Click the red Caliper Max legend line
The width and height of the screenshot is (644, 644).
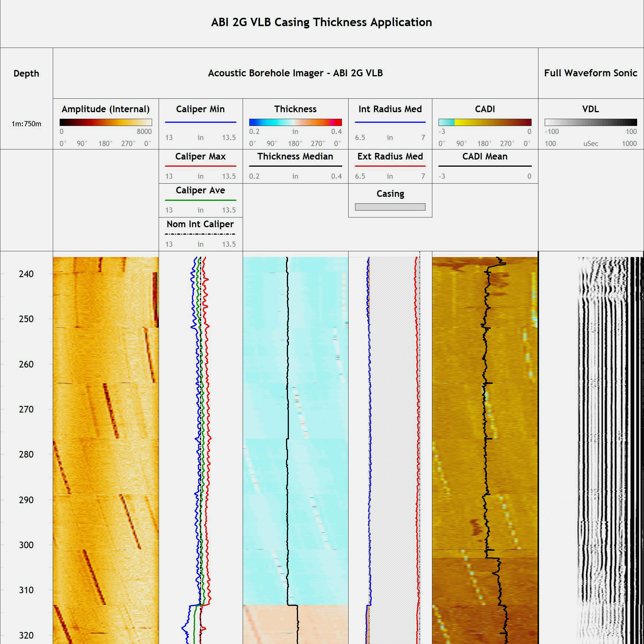[200, 166]
